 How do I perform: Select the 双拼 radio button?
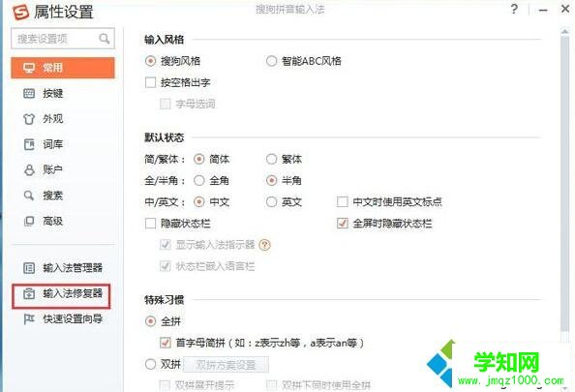[x=151, y=365]
